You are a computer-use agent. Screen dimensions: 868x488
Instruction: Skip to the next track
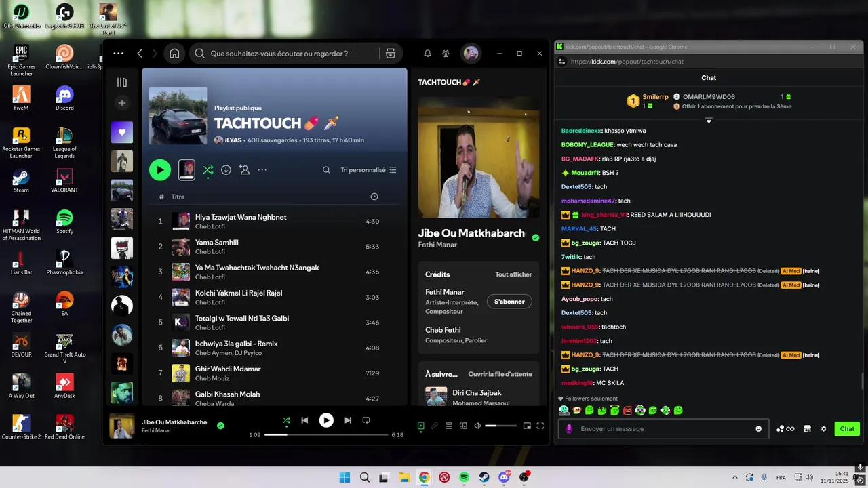[x=348, y=420]
